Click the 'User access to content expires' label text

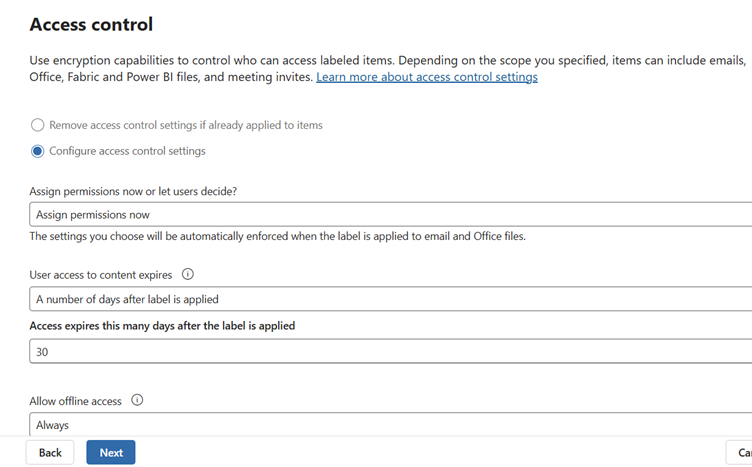(101, 275)
